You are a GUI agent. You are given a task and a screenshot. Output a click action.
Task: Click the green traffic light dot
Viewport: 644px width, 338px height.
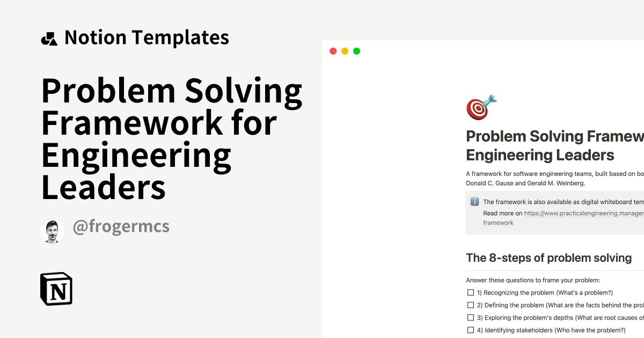(356, 50)
